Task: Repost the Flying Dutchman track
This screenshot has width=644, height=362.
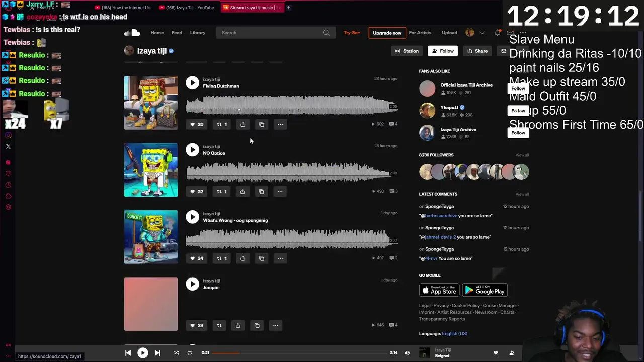Action: 222,124
